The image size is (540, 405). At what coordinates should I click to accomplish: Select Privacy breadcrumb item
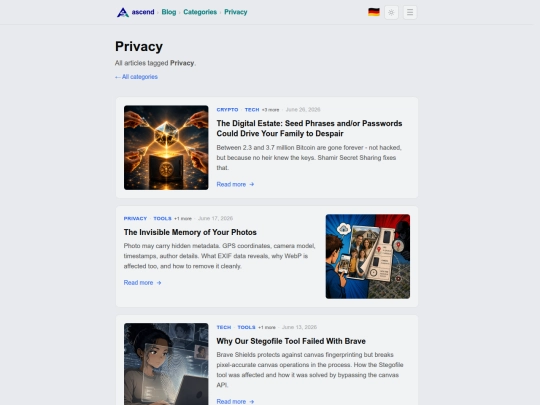coord(236,12)
